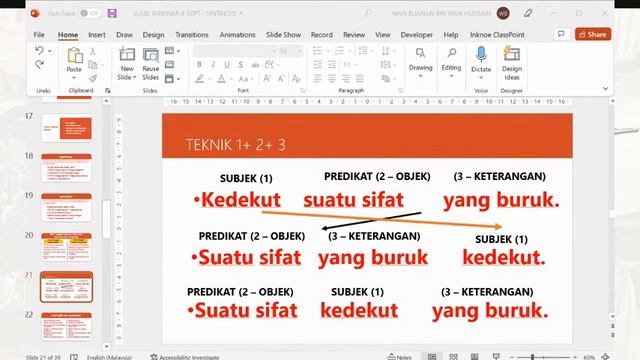This screenshot has height=360, width=640.
Task: Switch to the Transitions tab
Action: 192,35
